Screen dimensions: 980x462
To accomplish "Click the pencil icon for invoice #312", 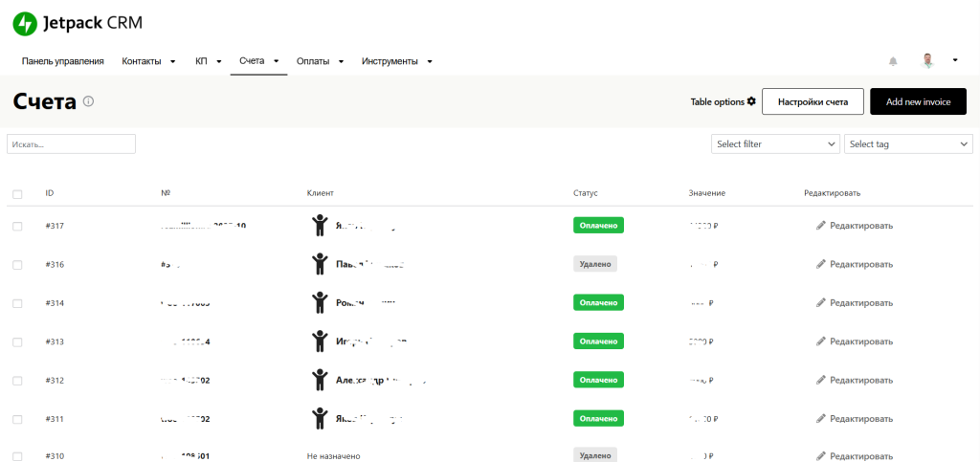I will coord(821,380).
